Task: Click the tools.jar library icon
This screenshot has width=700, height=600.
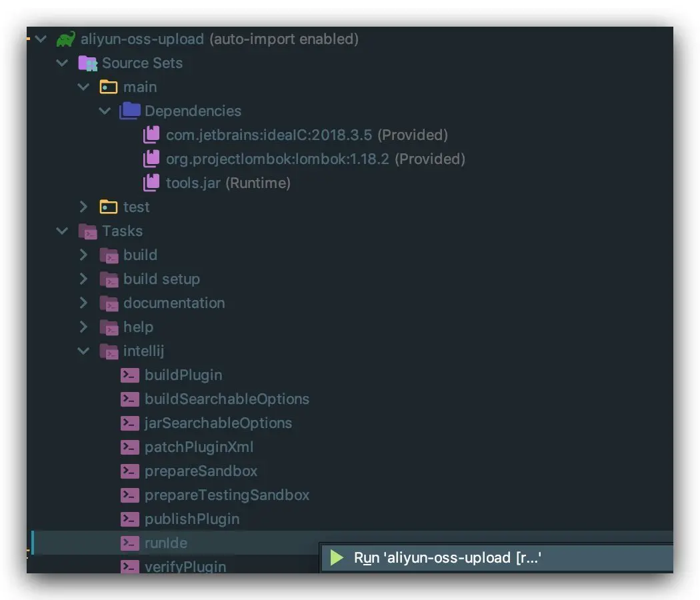Action: tap(152, 183)
